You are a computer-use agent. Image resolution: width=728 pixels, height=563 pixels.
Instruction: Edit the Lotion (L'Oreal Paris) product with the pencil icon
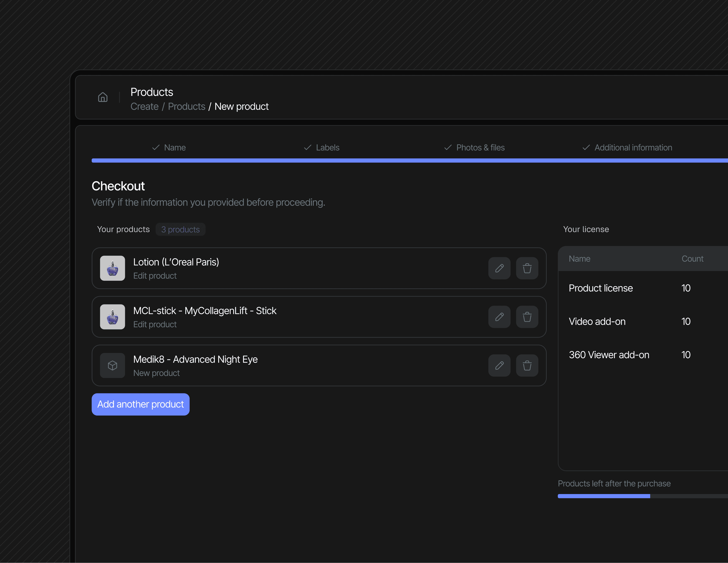(499, 268)
